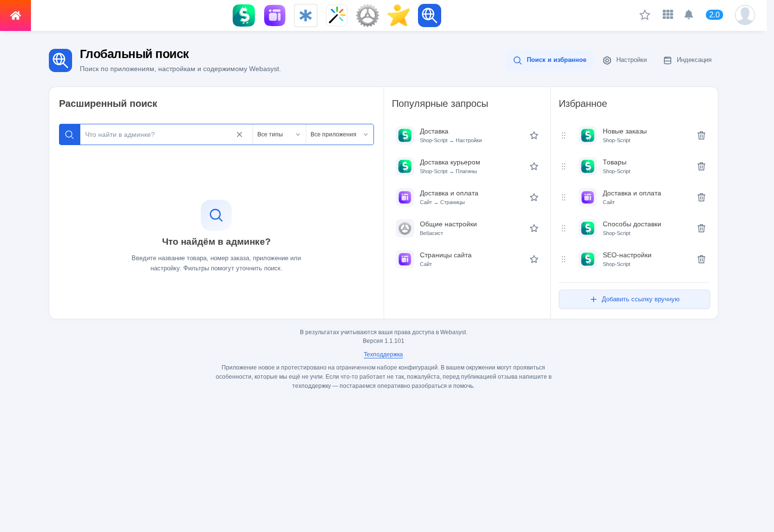The height and width of the screenshot is (532, 774).
Task: Open notifications bell
Action: [689, 15]
